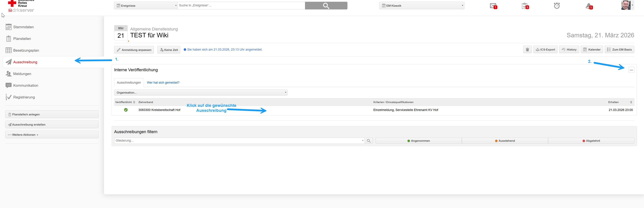Switch to Wer hat sich gemeldet tab
The height and width of the screenshot is (208, 644).
(163, 83)
